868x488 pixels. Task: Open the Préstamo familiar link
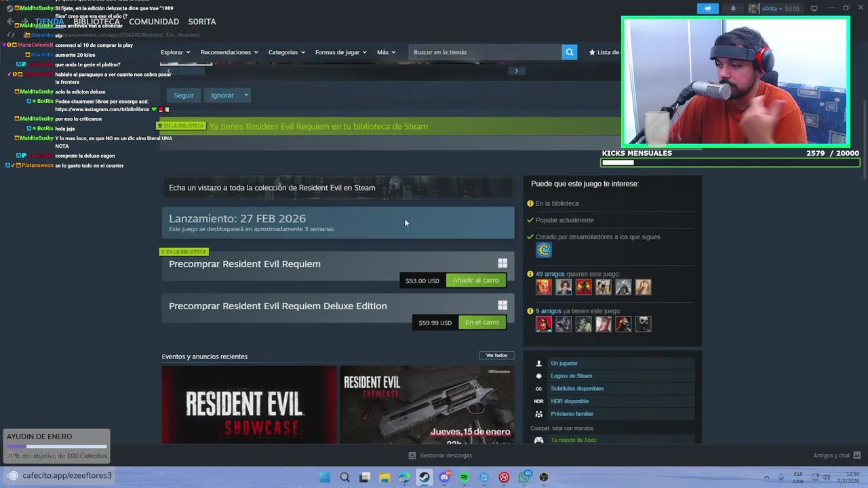pos(572,414)
